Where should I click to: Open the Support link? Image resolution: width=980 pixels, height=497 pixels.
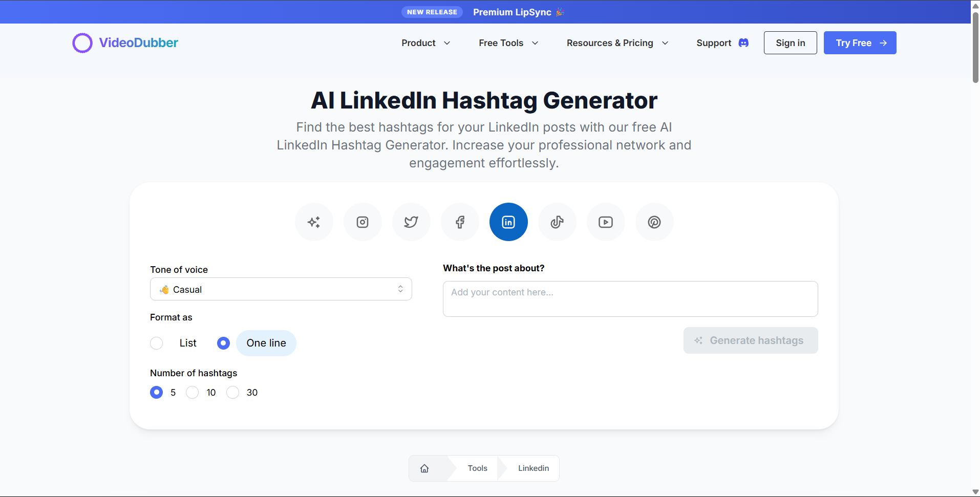[x=714, y=43]
